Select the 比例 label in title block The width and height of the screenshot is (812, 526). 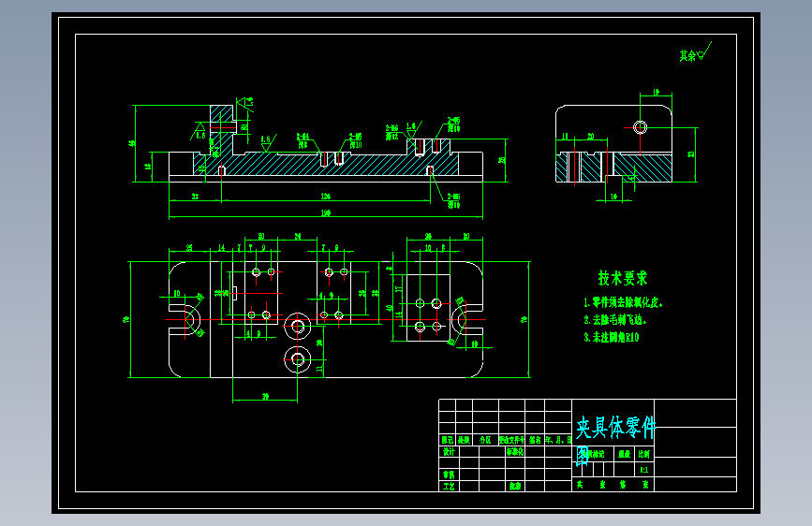pyautogui.click(x=643, y=454)
